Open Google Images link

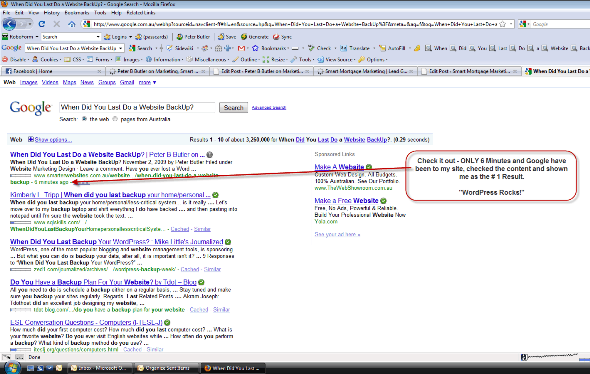(28, 82)
